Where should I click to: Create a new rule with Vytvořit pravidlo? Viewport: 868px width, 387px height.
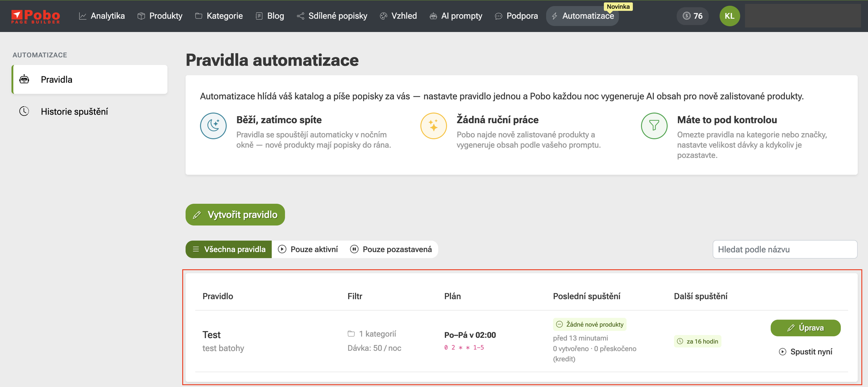pyautogui.click(x=235, y=214)
